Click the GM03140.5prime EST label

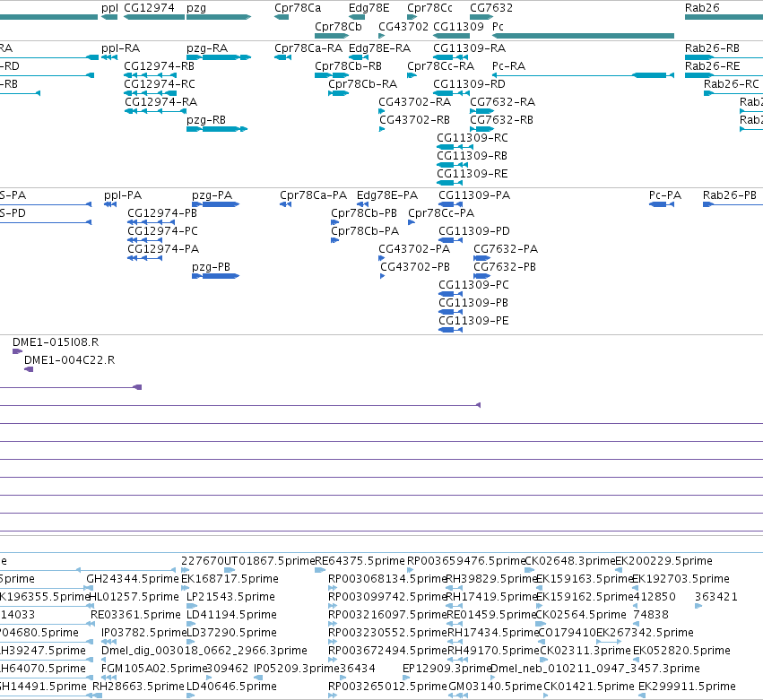coord(495,687)
